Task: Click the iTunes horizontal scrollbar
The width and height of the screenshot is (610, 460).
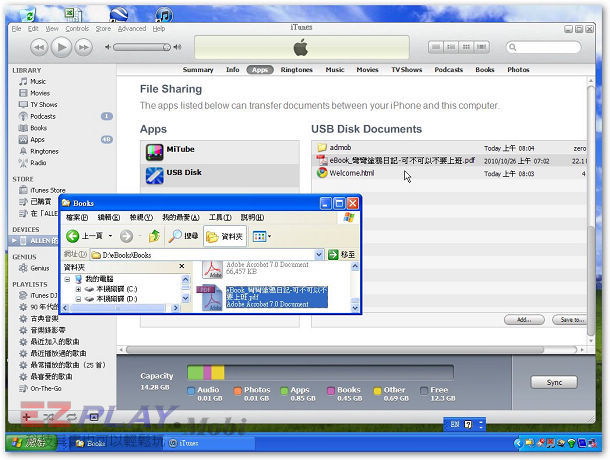Action: [335, 350]
